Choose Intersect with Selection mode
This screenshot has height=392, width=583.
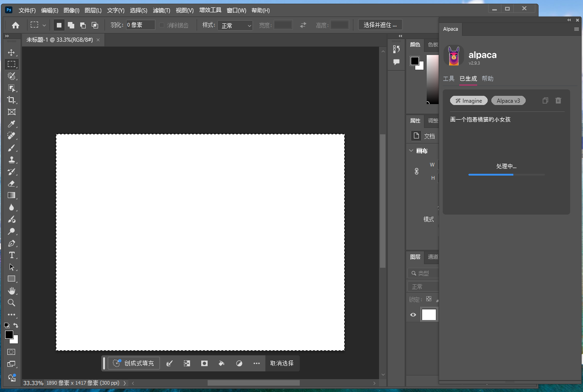94,25
